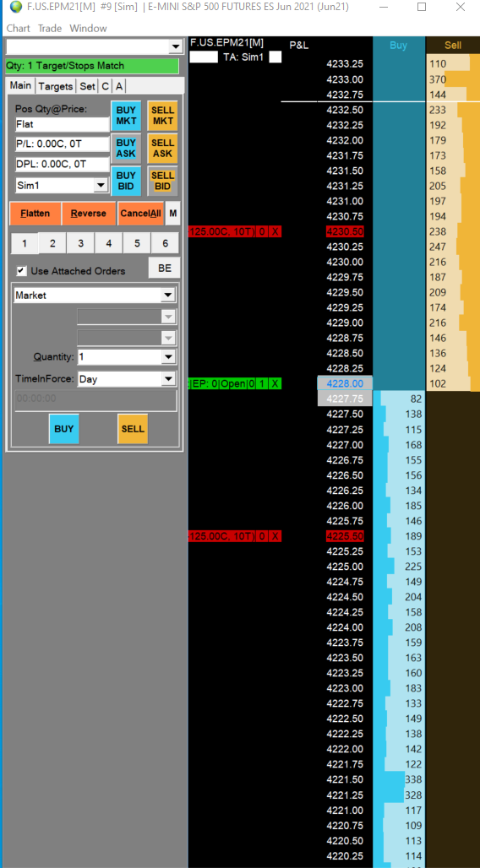Viewport: 480px width, 868px height.
Task: Click the P&L column header
Action: pos(299,46)
